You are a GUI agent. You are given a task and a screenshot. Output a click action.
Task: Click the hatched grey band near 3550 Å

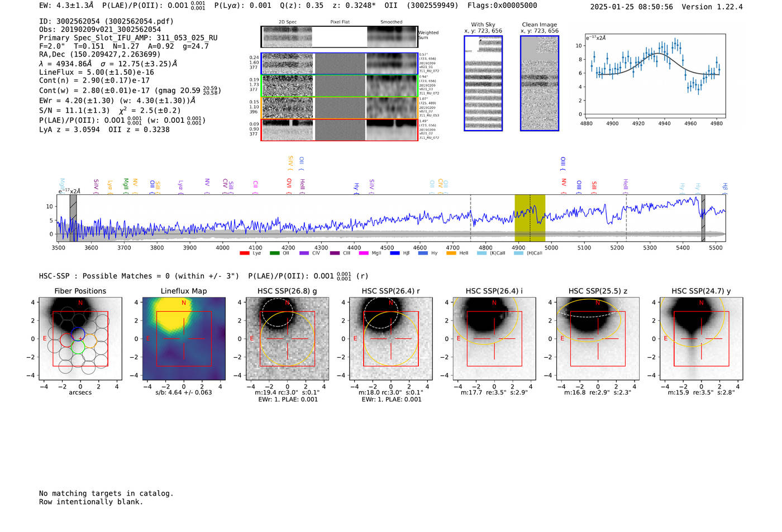73,218
